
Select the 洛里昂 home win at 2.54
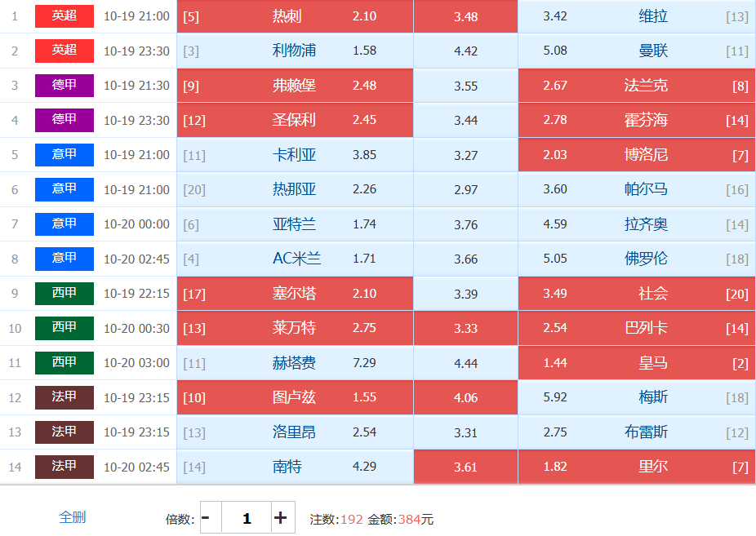pyautogui.click(x=295, y=432)
